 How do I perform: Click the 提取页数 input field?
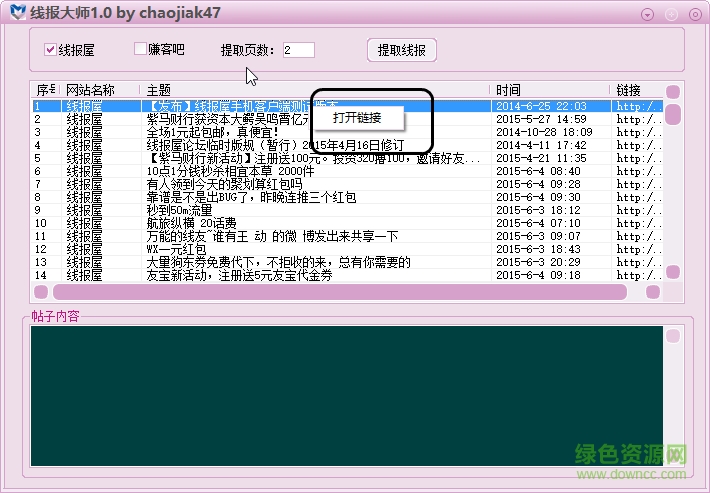click(x=298, y=50)
